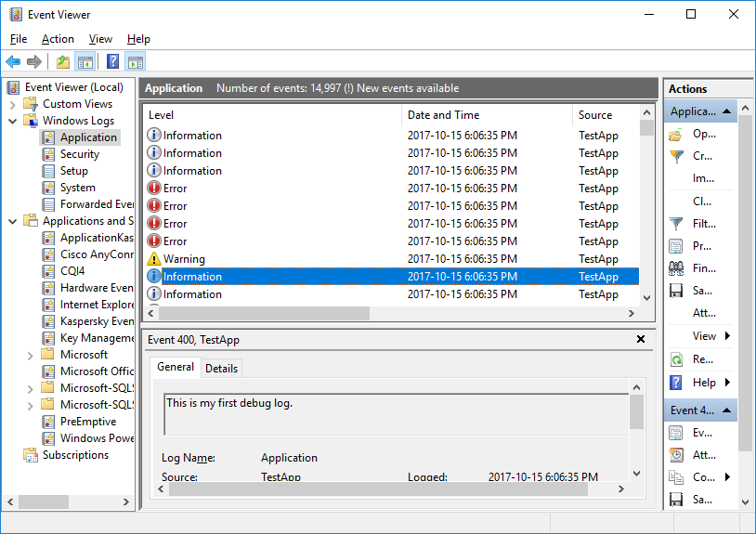Click the Properties action icon
Viewport: 756px width, 534px height.
(x=676, y=246)
